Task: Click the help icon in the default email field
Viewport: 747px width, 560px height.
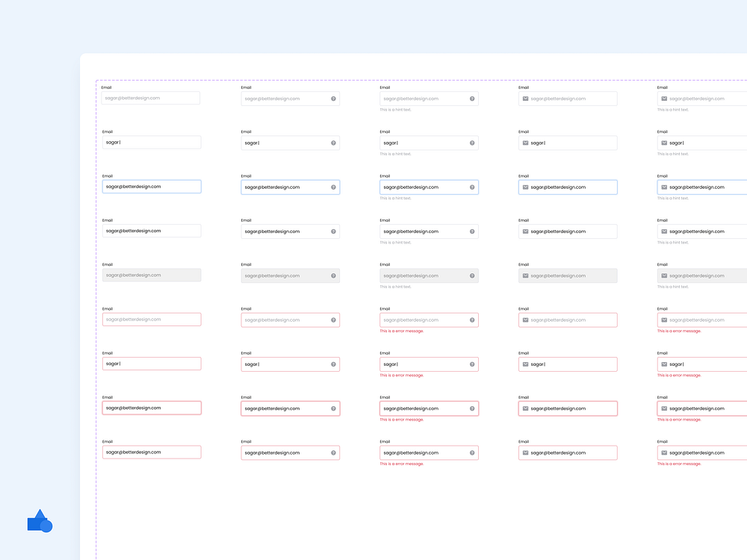Action: click(333, 98)
